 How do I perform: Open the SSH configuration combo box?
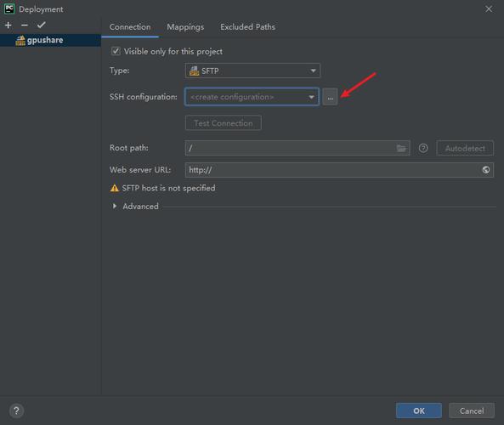click(252, 97)
